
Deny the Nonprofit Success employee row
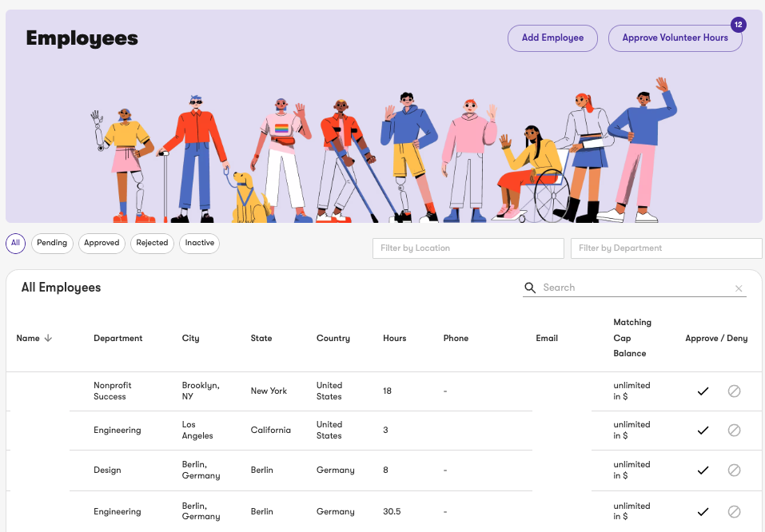pos(734,391)
